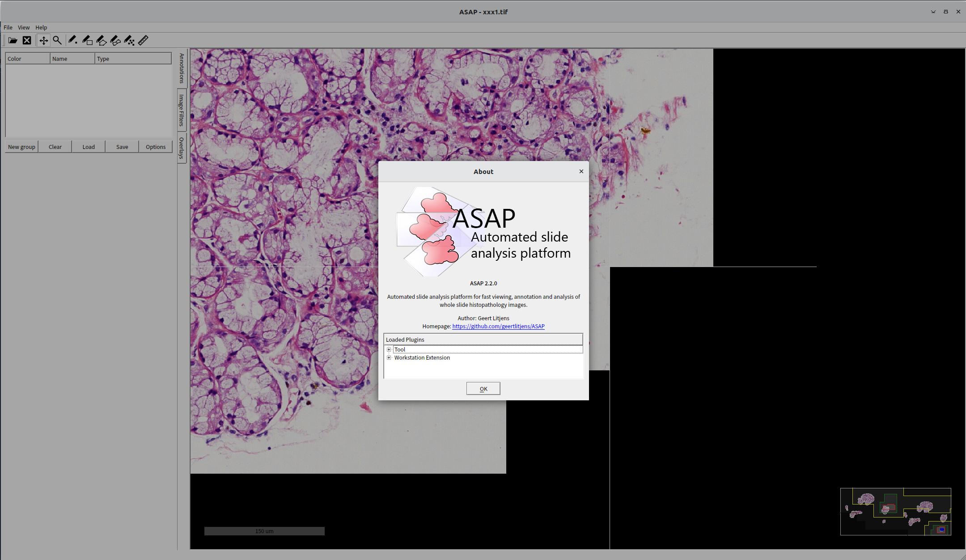Choose the rectangle annotation tool
The width and height of the screenshot is (966, 560).
coord(87,40)
